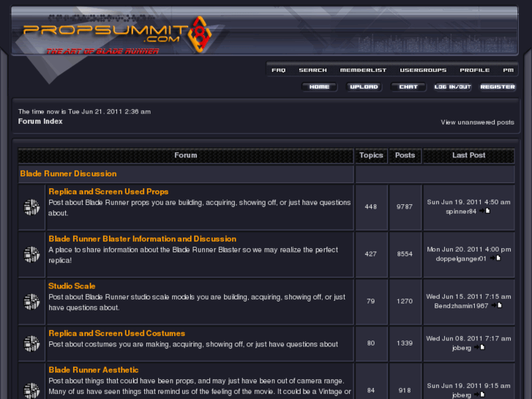Click the Log In/Out button
532x399 pixels.
pos(453,87)
